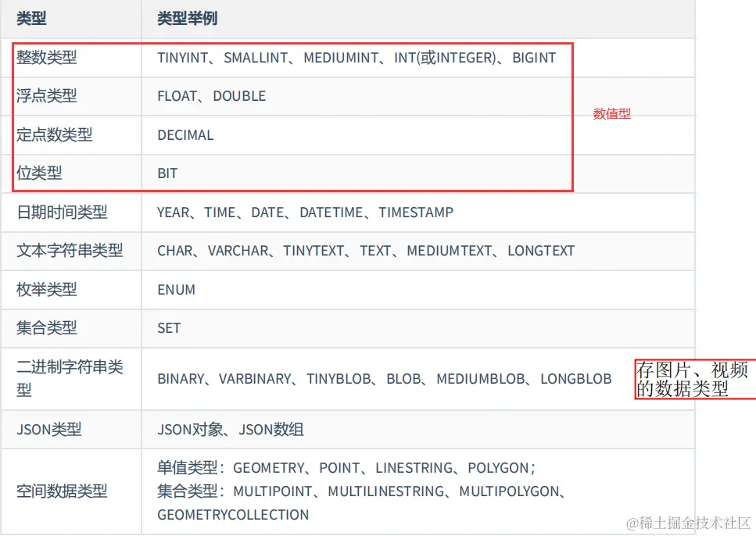The image size is (756, 536).
Task: Click the 'FLOAT、DOUBLE' cell
Action: coord(418,96)
